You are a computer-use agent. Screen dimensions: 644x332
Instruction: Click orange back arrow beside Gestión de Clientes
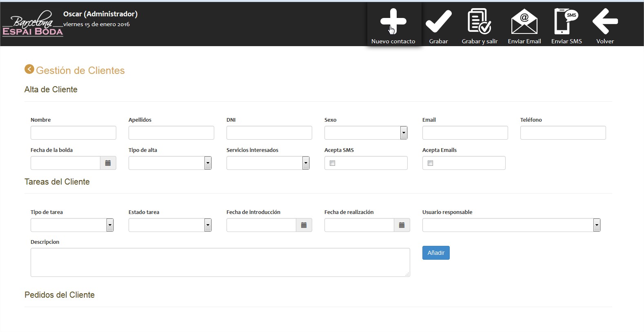pos(29,69)
